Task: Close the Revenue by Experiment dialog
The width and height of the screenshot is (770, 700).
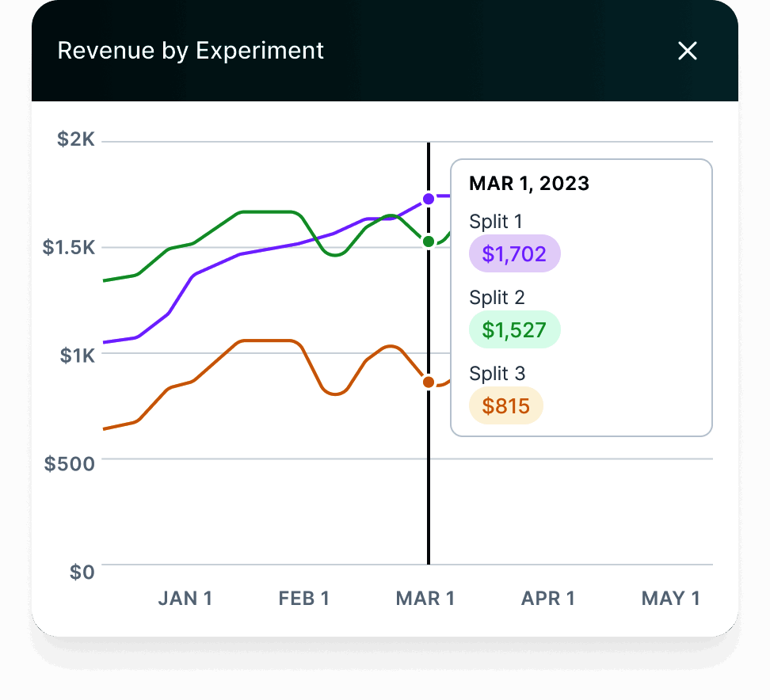Action: point(687,51)
